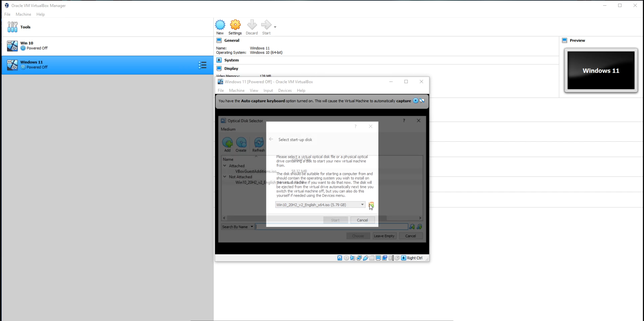Open the VM window's Input menu
Image resolution: width=644 pixels, height=321 pixels.
click(x=268, y=90)
